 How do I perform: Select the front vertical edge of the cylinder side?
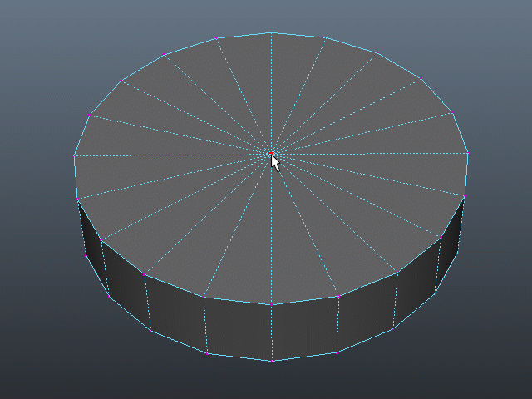[272, 332]
